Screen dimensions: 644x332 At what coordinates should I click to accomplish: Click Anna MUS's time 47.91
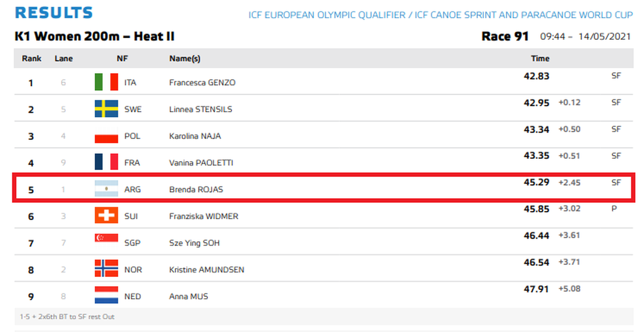click(x=536, y=289)
